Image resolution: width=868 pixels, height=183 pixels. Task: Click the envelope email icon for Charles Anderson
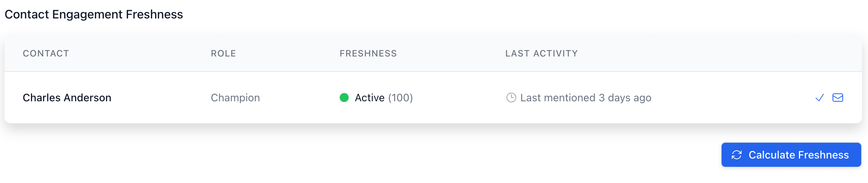click(838, 98)
